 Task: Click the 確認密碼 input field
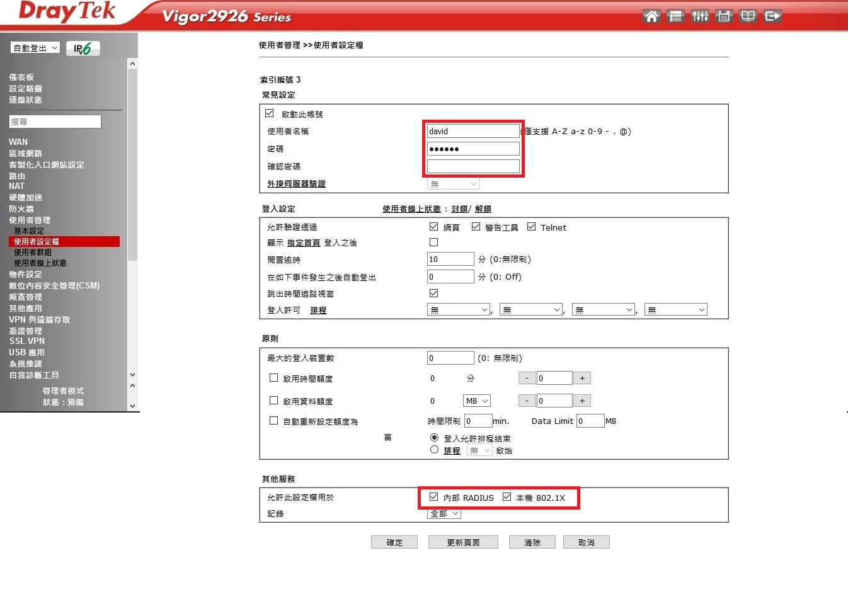(x=473, y=166)
